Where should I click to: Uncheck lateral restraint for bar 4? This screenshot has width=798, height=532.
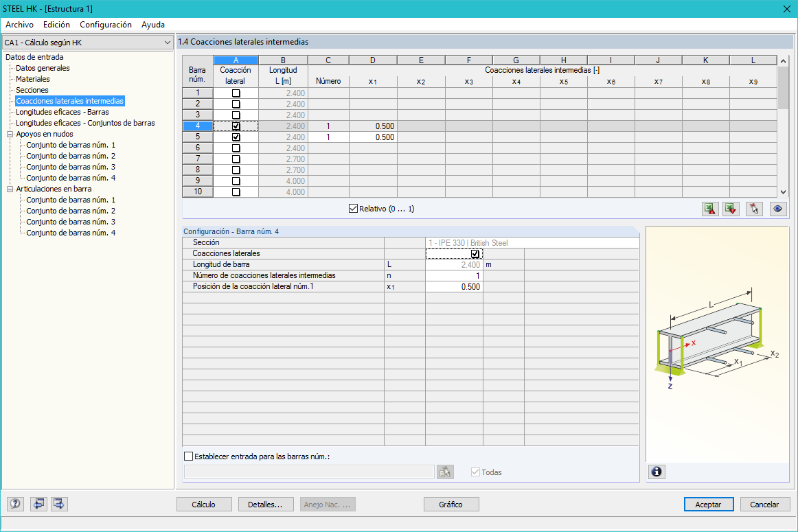point(236,126)
